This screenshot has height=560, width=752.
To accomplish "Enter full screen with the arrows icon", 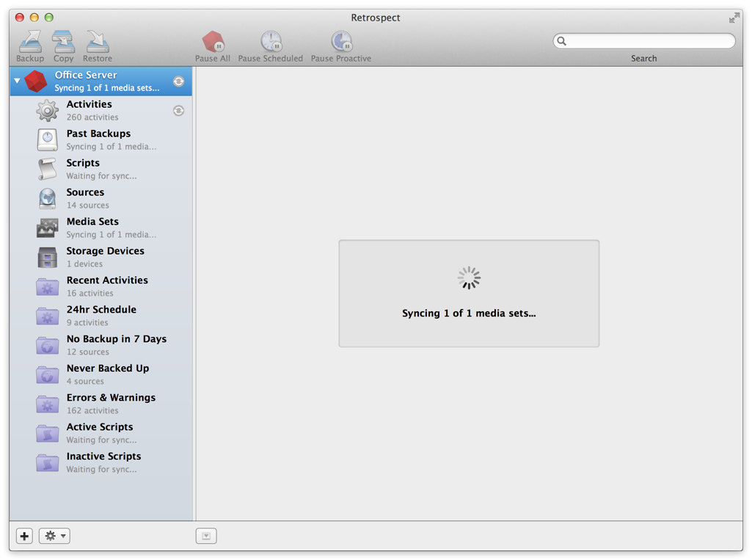I will pos(734,18).
